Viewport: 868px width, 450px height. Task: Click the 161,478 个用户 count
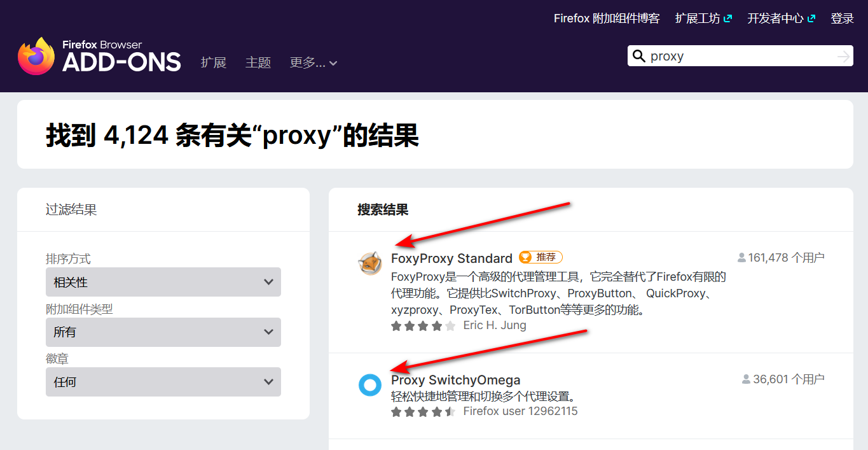(x=786, y=258)
